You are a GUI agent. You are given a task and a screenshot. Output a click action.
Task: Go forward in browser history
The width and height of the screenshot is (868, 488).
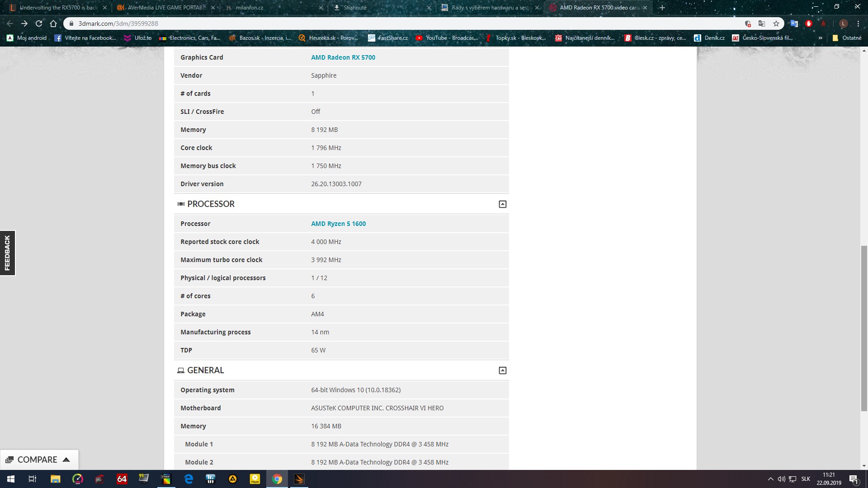(24, 23)
